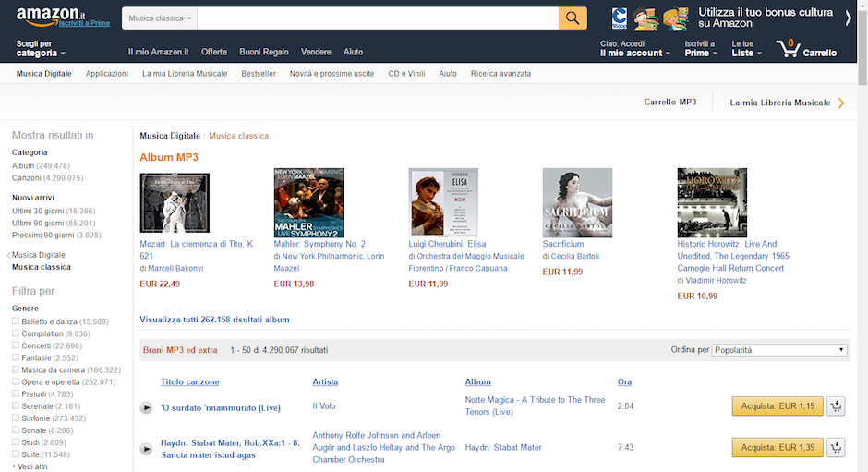Sort by Album column header
The height and width of the screenshot is (472, 868).
477,381
